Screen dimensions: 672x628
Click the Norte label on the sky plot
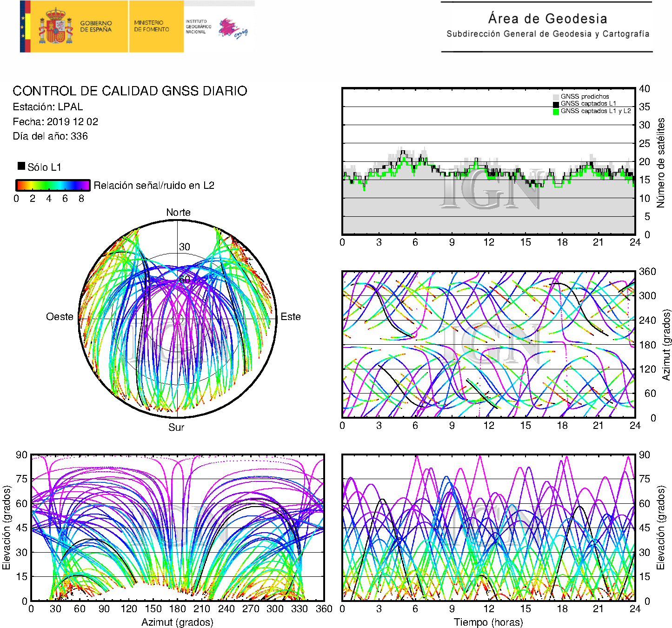[178, 213]
